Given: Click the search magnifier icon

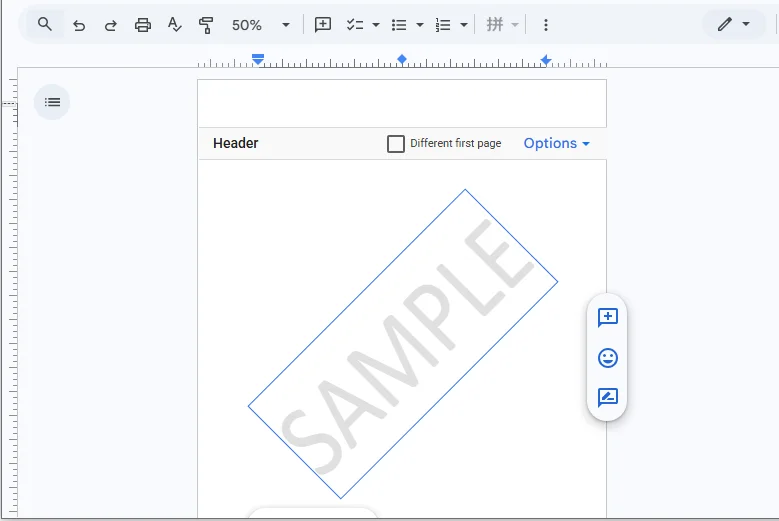Looking at the screenshot, I should click(x=45, y=24).
